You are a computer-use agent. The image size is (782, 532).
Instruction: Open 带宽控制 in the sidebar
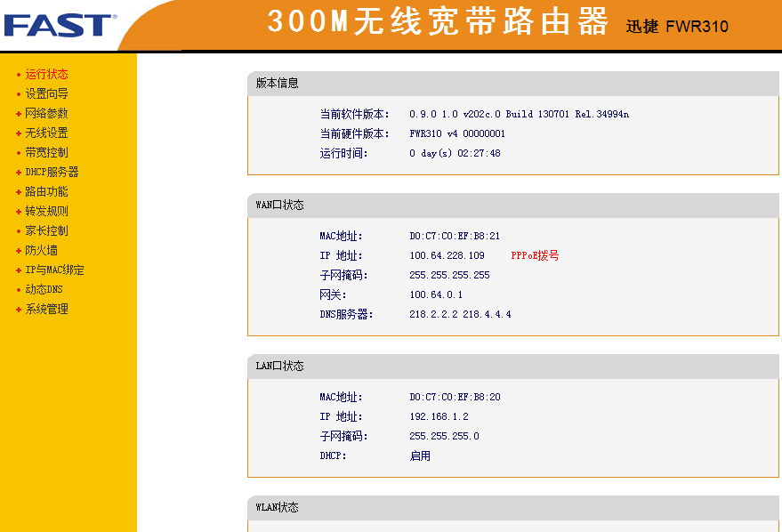[46, 152]
